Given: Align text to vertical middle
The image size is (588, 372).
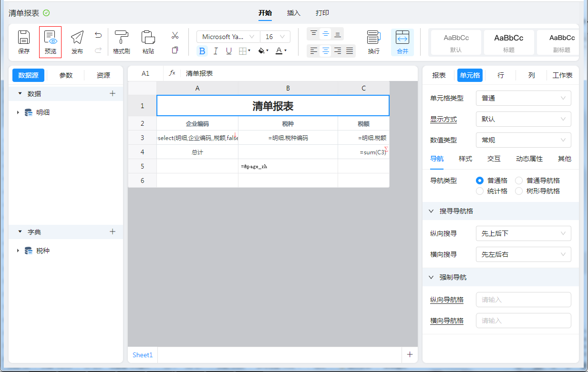Looking at the screenshot, I should point(326,34).
